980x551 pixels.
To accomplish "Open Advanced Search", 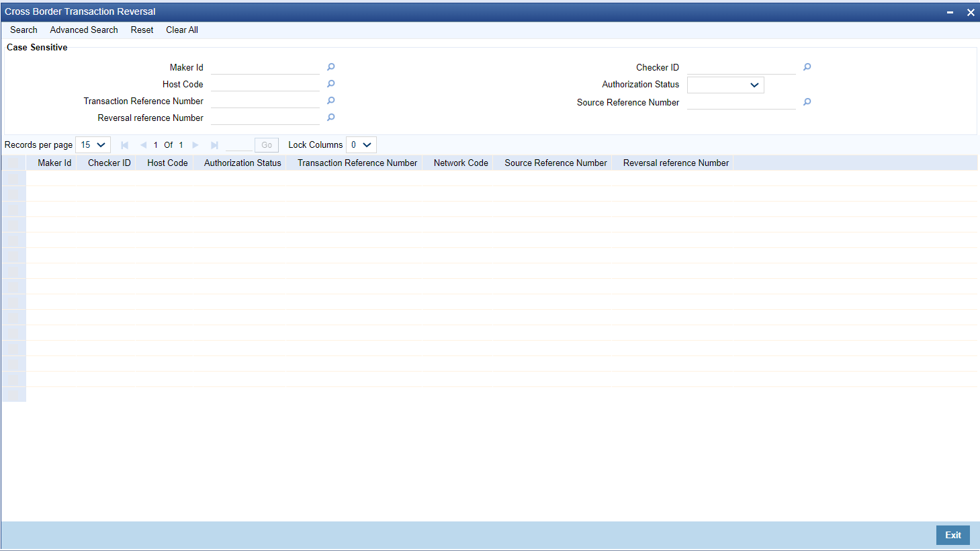I will tap(84, 30).
